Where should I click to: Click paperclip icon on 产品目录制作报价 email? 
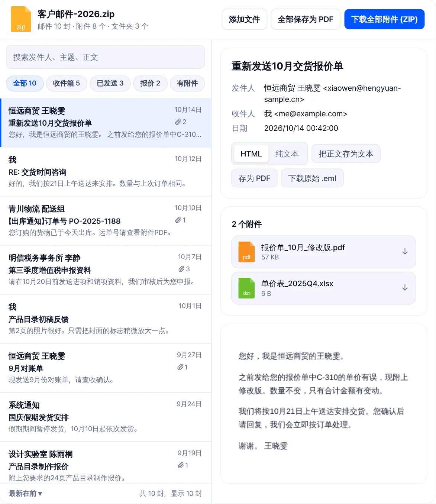click(x=181, y=465)
